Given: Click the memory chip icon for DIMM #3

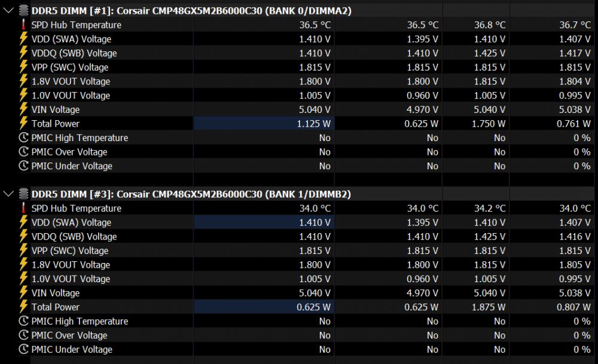Looking at the screenshot, I should click(24, 194).
